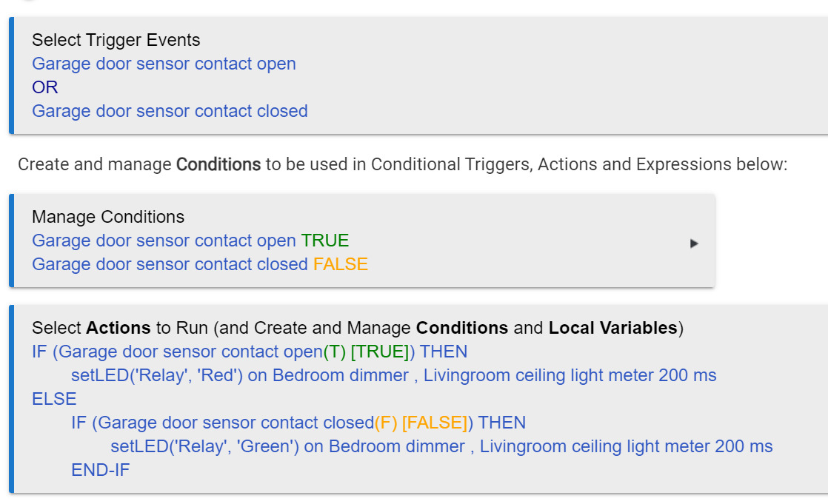Viewport: 828px width, 504px height.
Task: Select the END-IF action line
Action: [100, 470]
